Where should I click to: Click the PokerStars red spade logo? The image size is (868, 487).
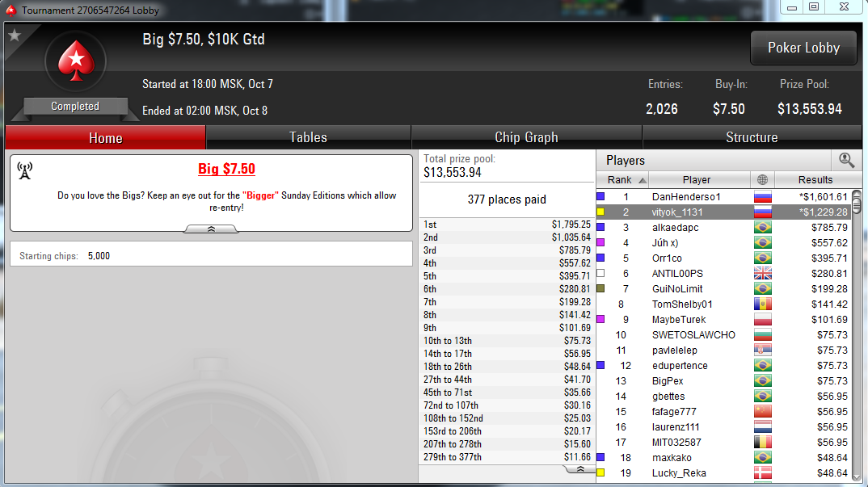pyautogui.click(x=76, y=61)
